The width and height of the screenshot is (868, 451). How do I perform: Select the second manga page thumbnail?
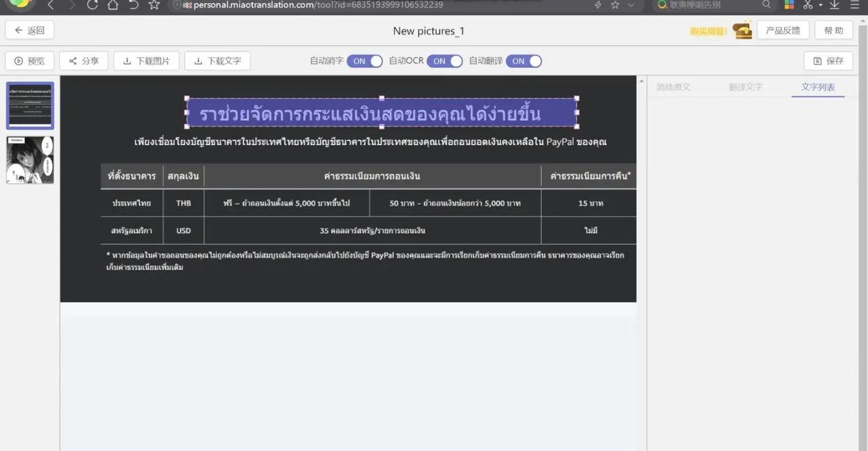(30, 160)
